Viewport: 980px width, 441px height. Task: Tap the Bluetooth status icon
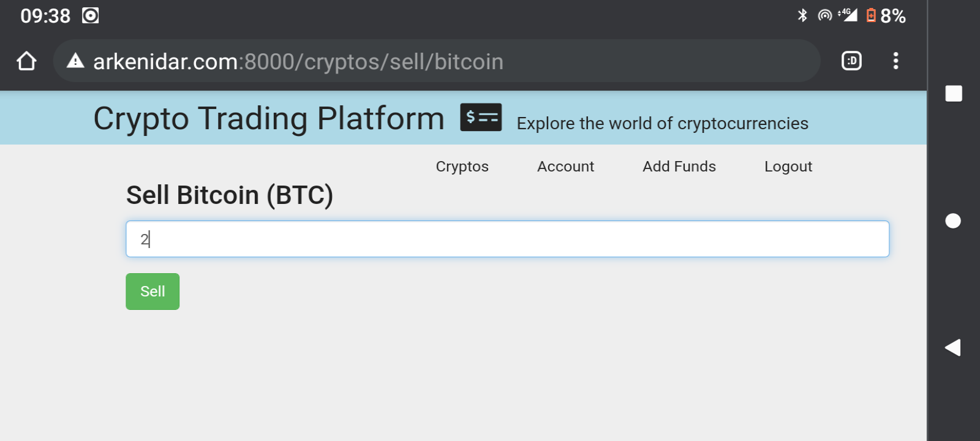pyautogui.click(x=802, y=15)
